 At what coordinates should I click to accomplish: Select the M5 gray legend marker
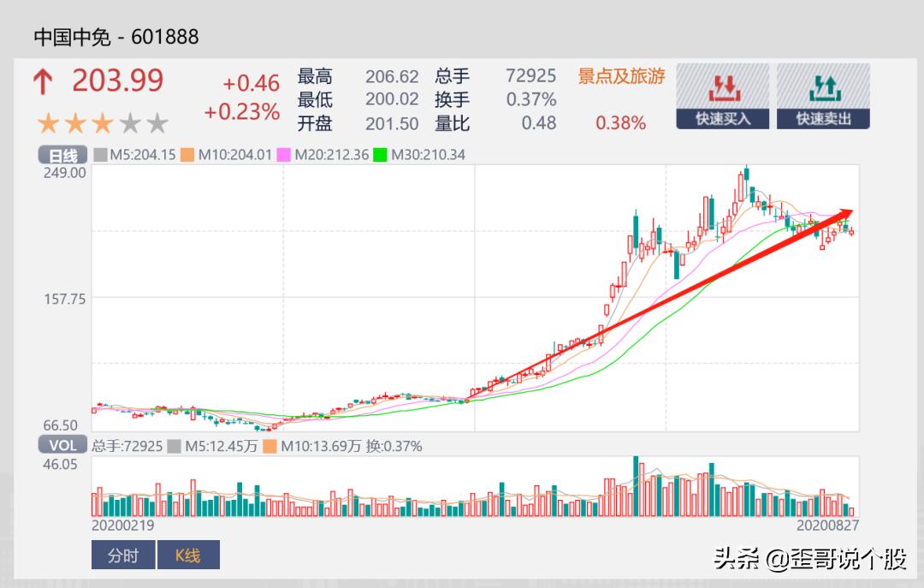coord(98,155)
